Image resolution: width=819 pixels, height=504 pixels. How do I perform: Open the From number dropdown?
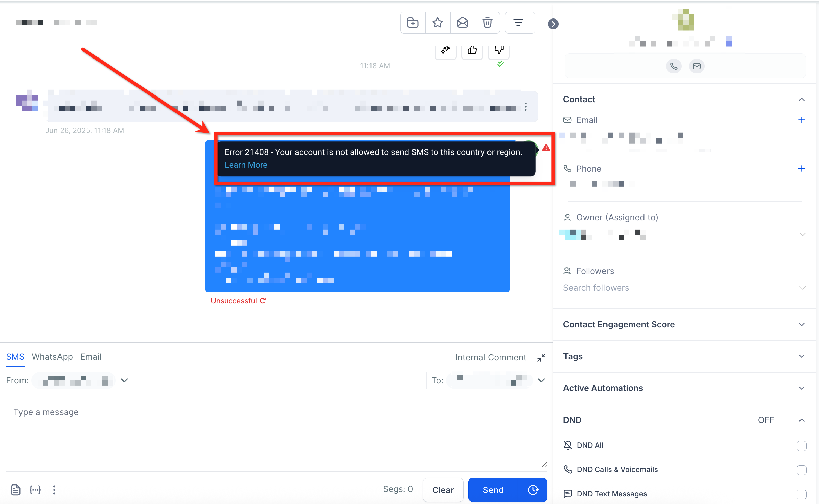pyautogui.click(x=124, y=380)
